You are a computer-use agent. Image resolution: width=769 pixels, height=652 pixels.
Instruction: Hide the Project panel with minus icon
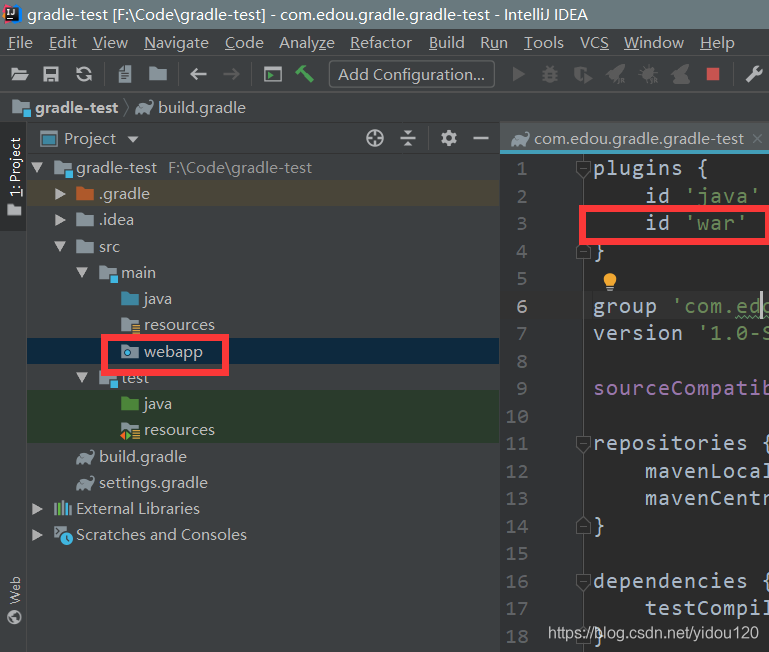pyautogui.click(x=481, y=138)
